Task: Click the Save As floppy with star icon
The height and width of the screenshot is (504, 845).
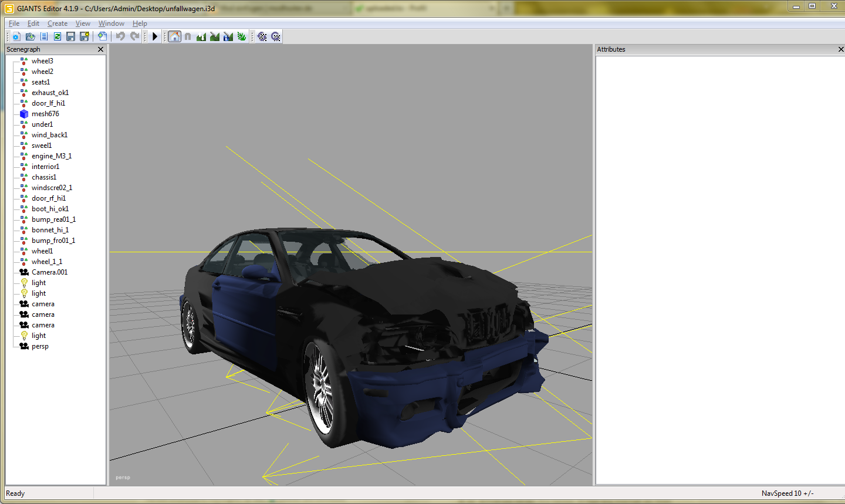Action: tap(84, 36)
